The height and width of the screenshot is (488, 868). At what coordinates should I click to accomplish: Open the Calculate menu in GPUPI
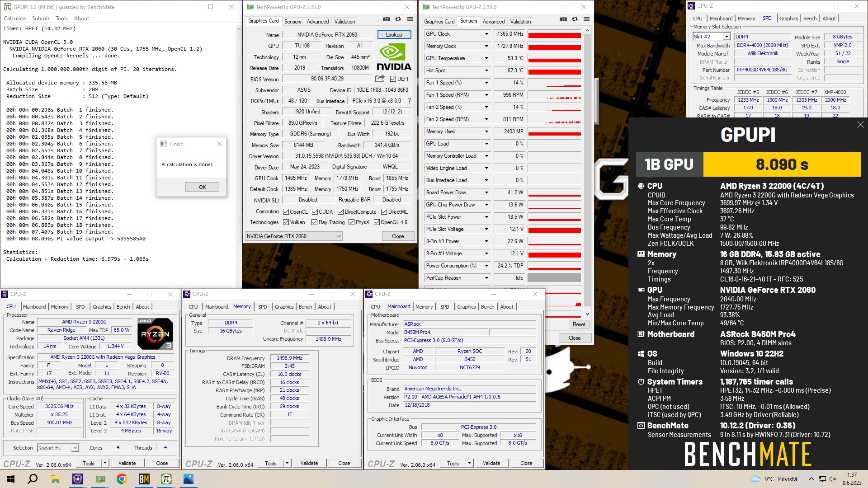[15, 19]
